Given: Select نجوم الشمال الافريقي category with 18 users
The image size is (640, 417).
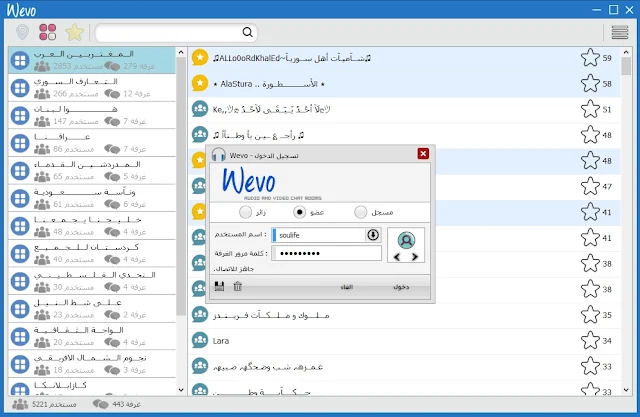Looking at the screenshot, I should [92, 364].
